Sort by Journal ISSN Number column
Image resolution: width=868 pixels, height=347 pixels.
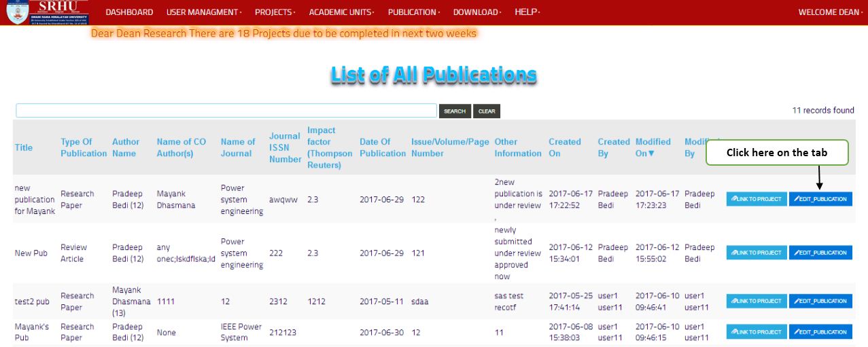[285, 147]
